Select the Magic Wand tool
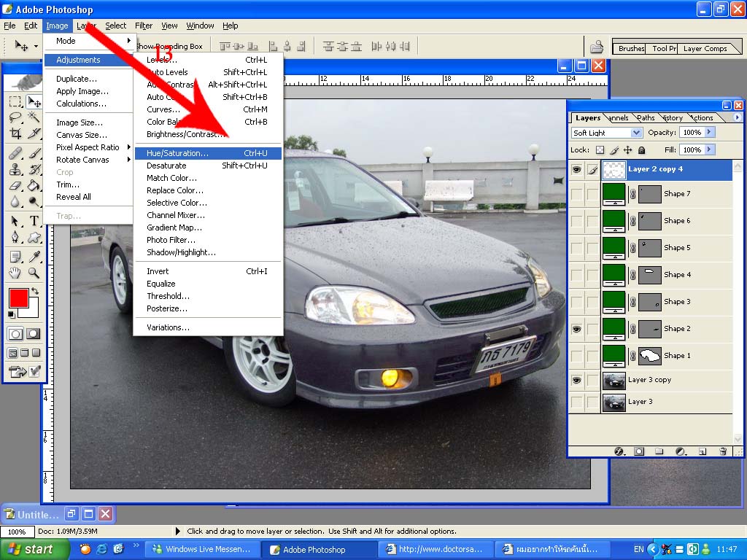 coord(34,117)
